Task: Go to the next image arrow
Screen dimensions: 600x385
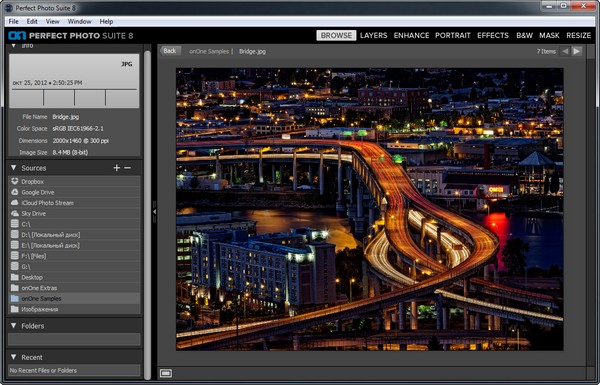Action: pyautogui.click(x=577, y=51)
